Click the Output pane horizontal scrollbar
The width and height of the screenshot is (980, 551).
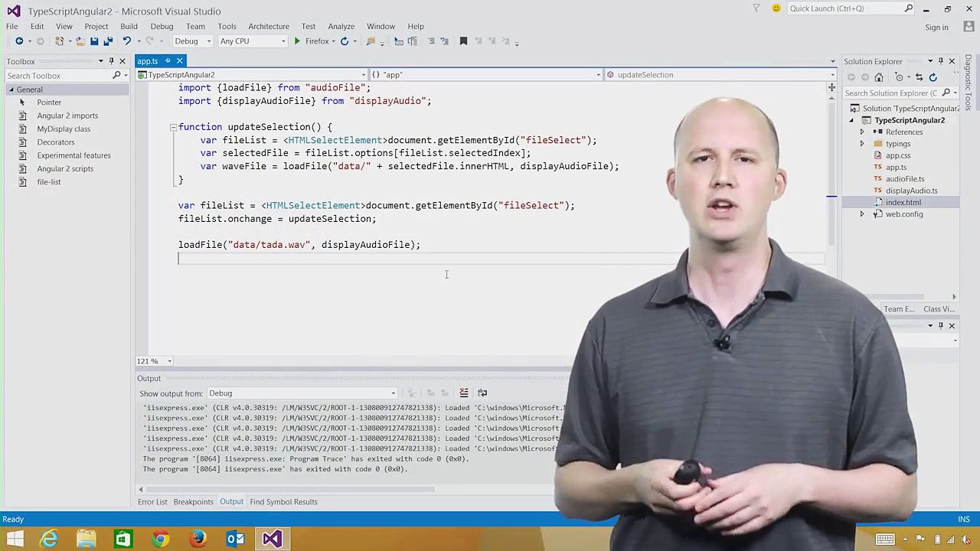pyautogui.click(x=289, y=490)
